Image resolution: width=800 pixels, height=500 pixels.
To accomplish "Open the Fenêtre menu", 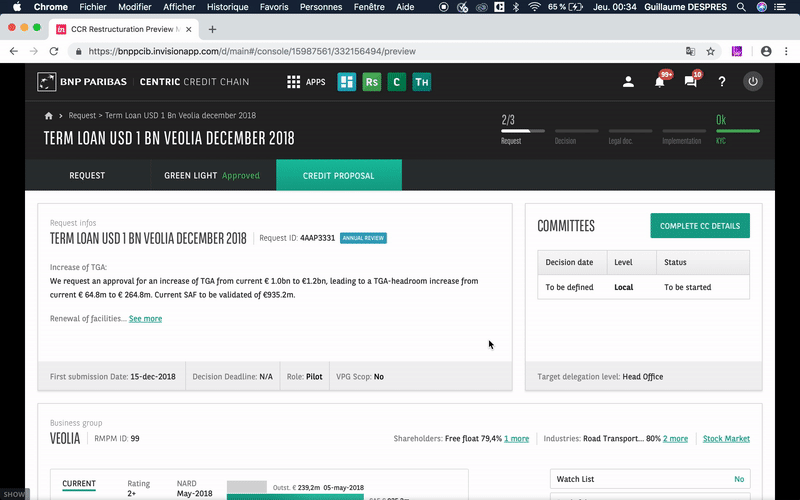I will [369, 7].
